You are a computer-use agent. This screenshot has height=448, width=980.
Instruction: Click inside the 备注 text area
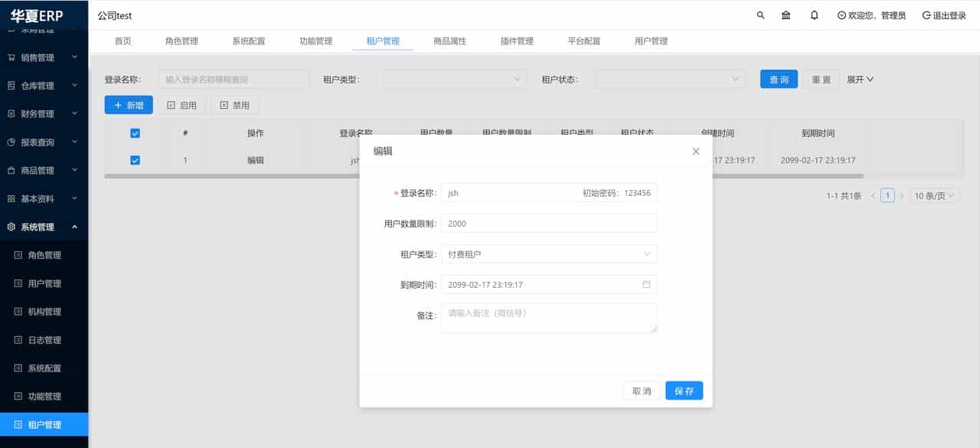point(549,318)
